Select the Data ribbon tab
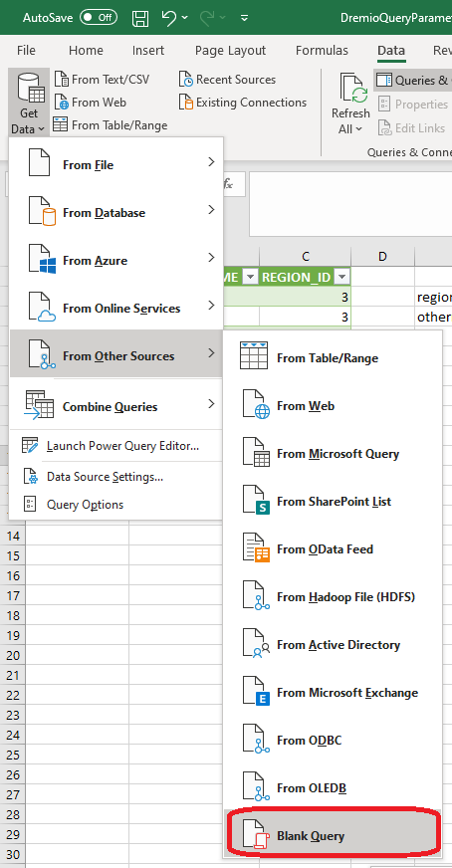Viewport: 452px width, 868px height. (391, 51)
